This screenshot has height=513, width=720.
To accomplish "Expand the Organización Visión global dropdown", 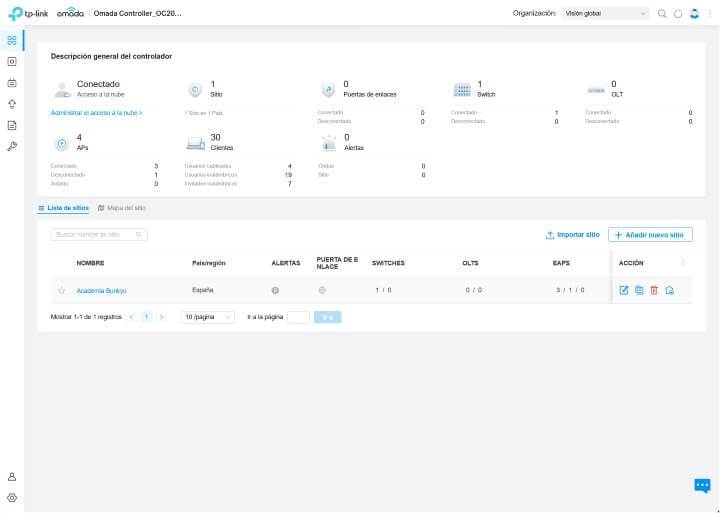I will pyautogui.click(x=605, y=14).
